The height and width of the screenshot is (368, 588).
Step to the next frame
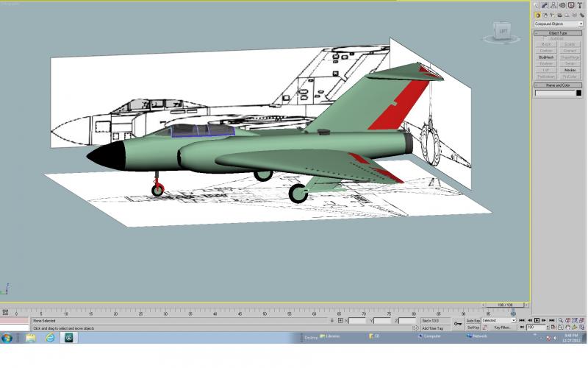(544, 320)
